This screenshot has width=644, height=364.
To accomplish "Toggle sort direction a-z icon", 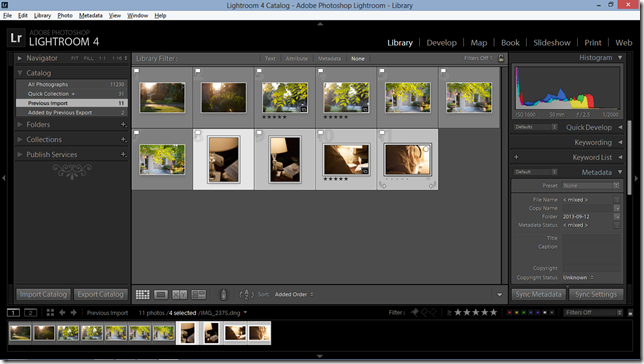I will [246, 295].
